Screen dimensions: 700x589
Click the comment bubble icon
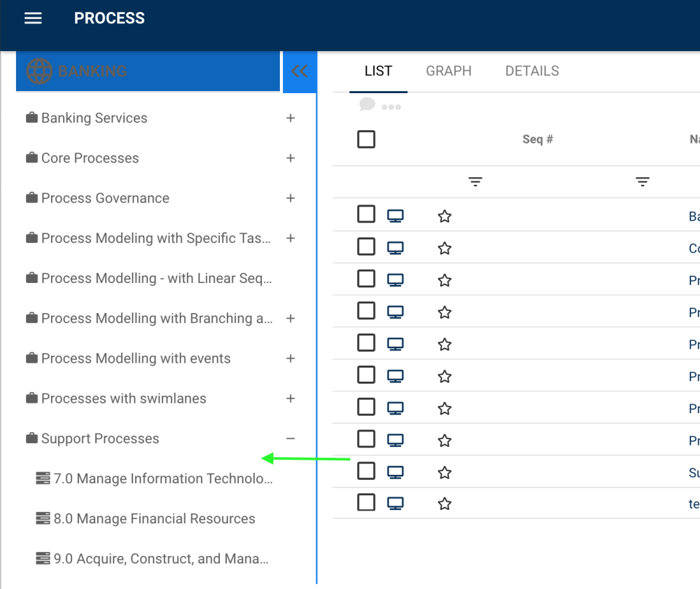coord(367,105)
